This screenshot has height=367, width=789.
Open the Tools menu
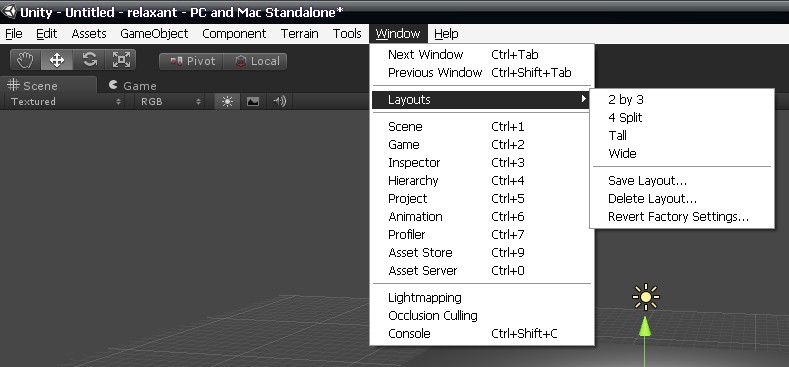(x=347, y=34)
